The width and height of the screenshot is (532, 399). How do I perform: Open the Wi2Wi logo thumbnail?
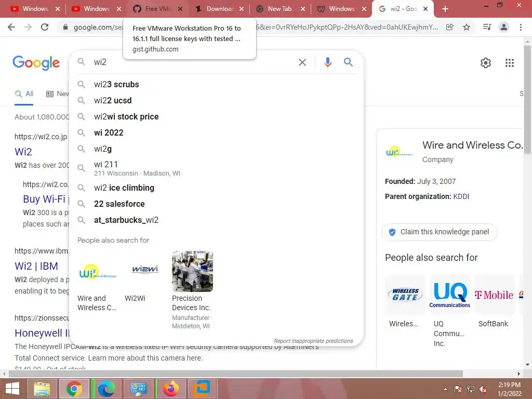[x=145, y=271]
